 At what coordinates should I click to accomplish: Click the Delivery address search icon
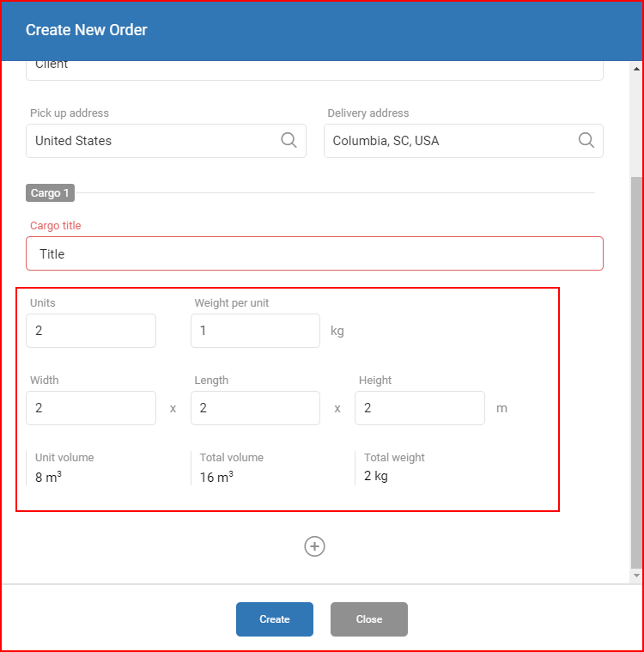[586, 140]
